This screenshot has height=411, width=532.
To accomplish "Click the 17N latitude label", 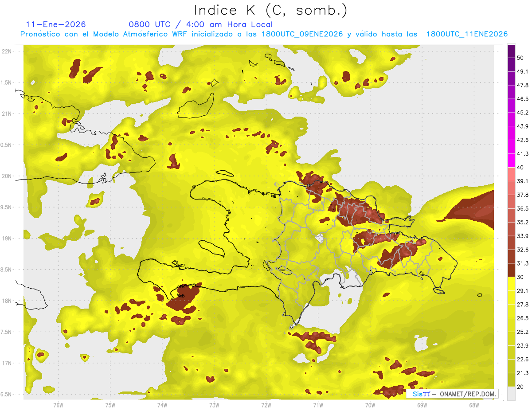I will click(8, 363).
